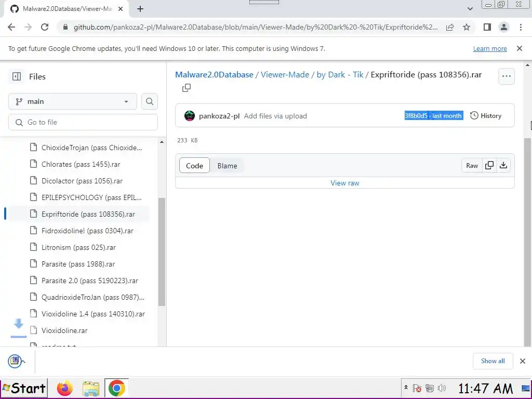Screen dimensions: 532x399
Task: Bookmark this page with the star icon
Action: [x=467, y=27]
